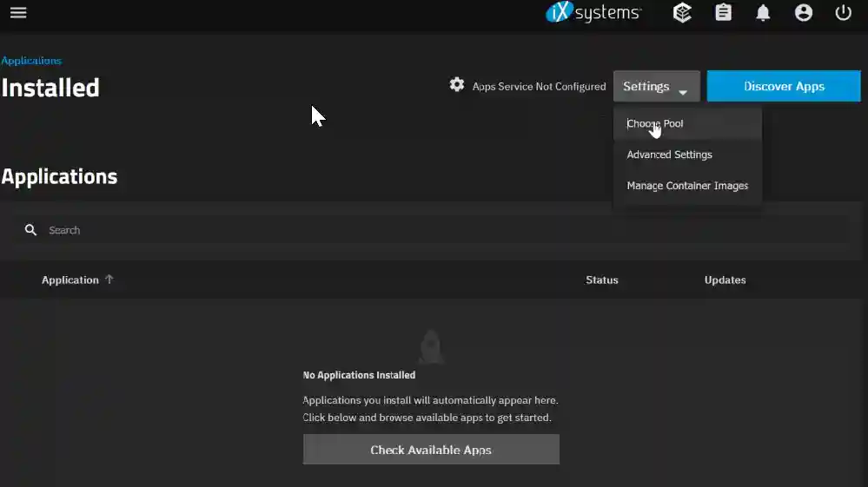Screen dimensions: 868x487
Task: Sort by Application column arrow
Action: [109, 280]
